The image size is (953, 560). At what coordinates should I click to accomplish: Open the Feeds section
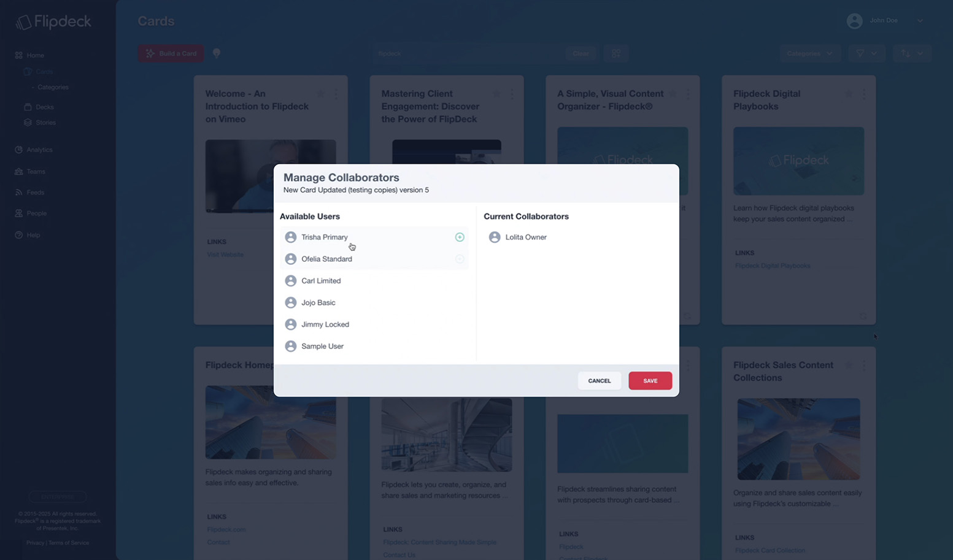(x=34, y=192)
